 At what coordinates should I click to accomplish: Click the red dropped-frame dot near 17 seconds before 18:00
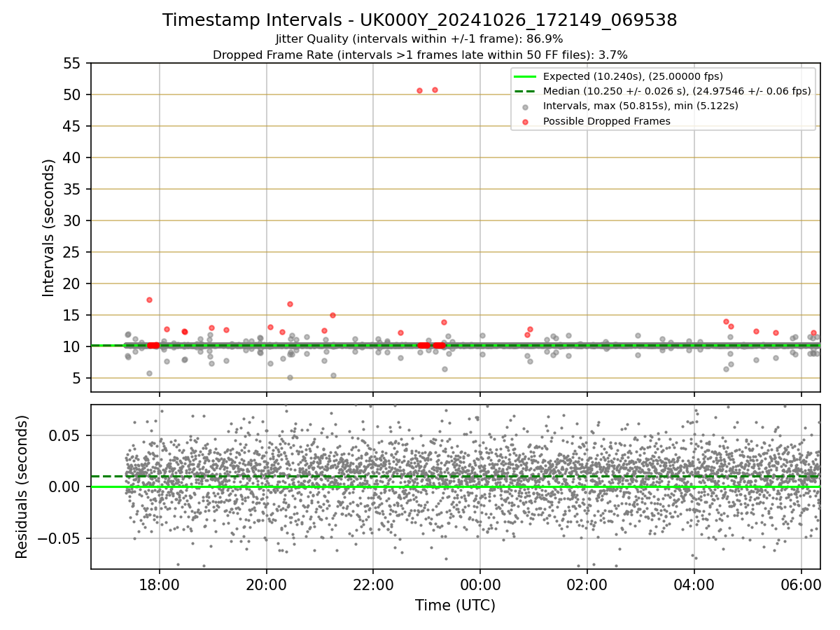click(x=149, y=300)
